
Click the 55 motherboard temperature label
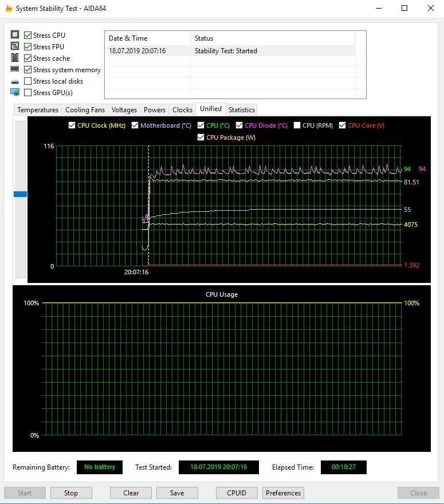point(407,210)
